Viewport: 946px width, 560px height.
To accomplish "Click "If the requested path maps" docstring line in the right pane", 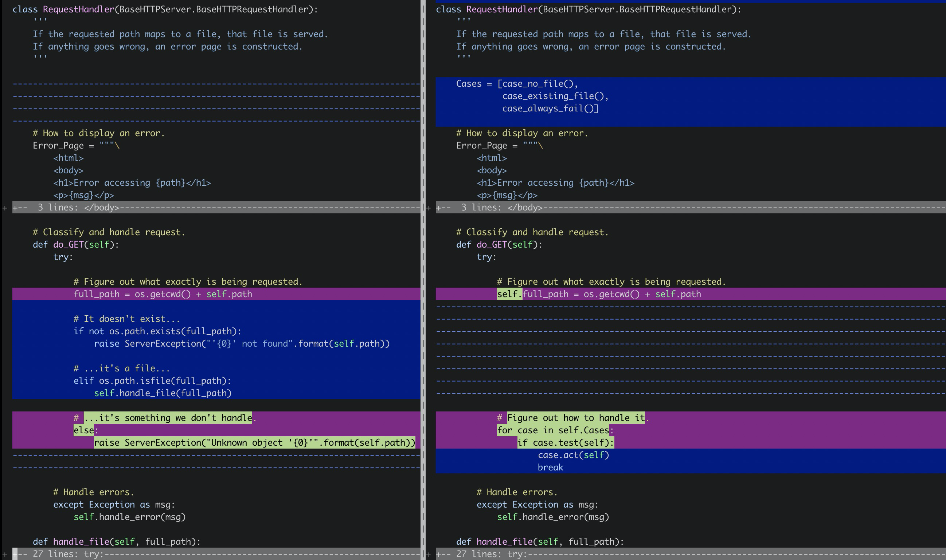I will coord(603,34).
